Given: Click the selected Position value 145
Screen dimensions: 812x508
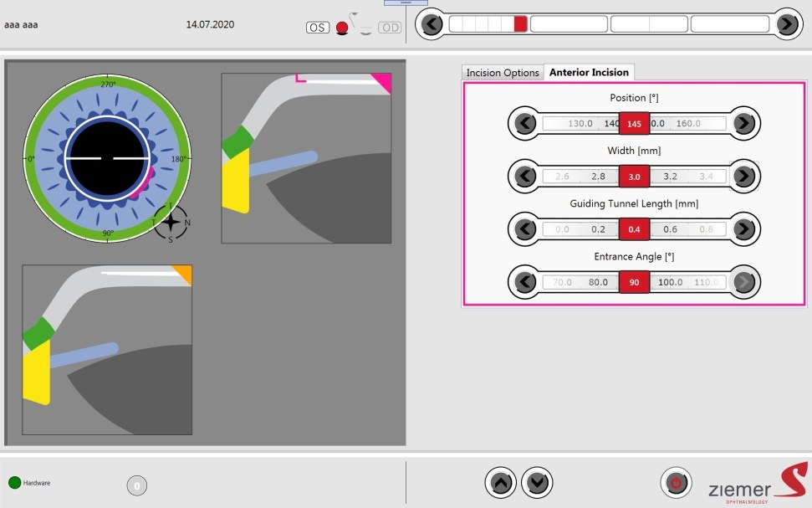Looking at the screenshot, I should (x=635, y=123).
